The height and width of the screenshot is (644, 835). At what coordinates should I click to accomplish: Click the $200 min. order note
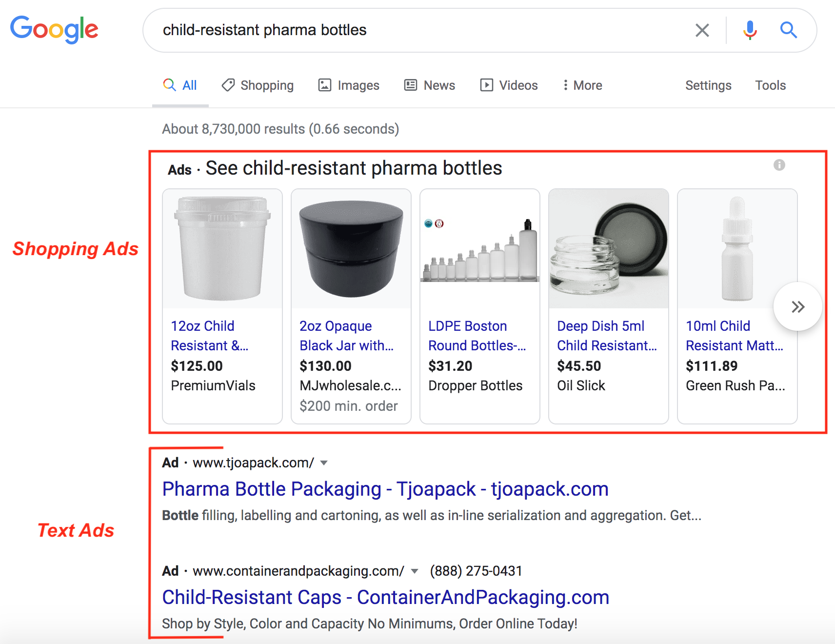pyautogui.click(x=349, y=406)
